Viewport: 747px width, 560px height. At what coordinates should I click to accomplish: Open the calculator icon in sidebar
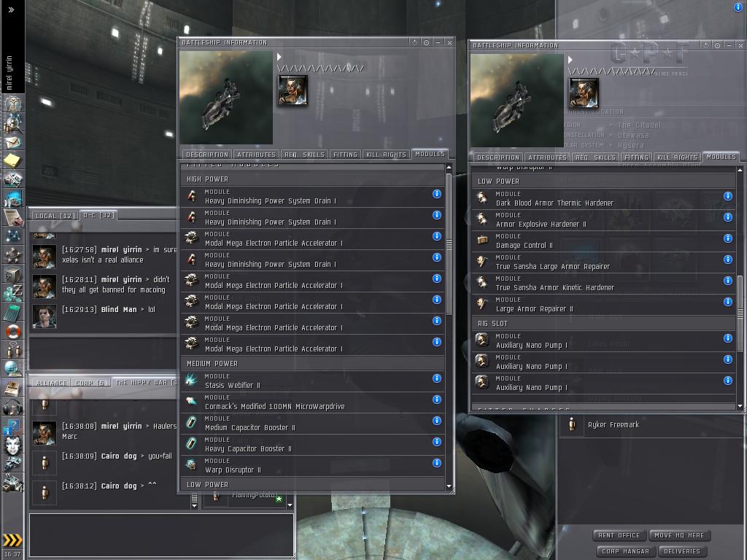coord(13,312)
